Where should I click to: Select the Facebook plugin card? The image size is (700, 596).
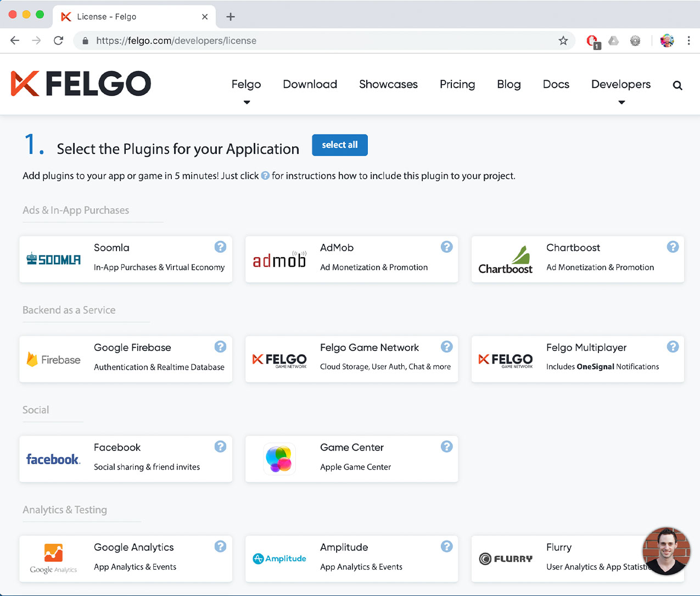pos(126,459)
